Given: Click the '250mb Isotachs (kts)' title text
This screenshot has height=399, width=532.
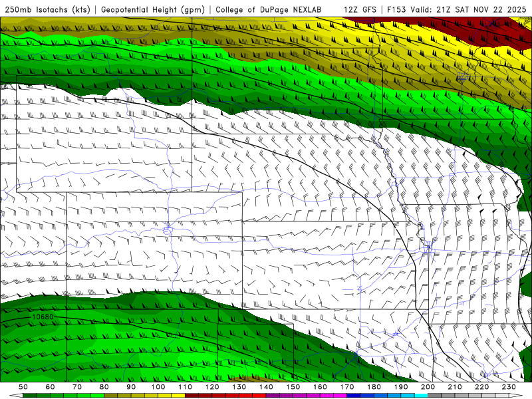Looking at the screenshot, I should pyautogui.click(x=47, y=9).
